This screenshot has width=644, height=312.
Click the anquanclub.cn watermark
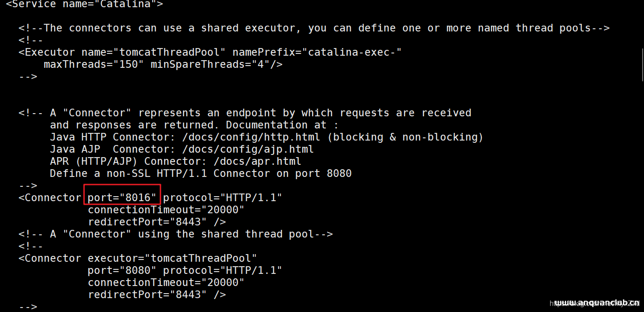[597, 303]
